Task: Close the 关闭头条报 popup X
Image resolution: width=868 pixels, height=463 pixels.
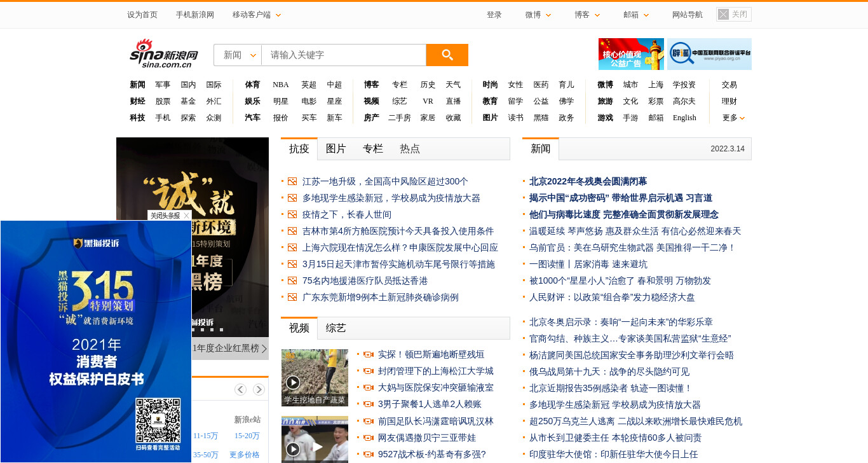Action: (x=186, y=216)
